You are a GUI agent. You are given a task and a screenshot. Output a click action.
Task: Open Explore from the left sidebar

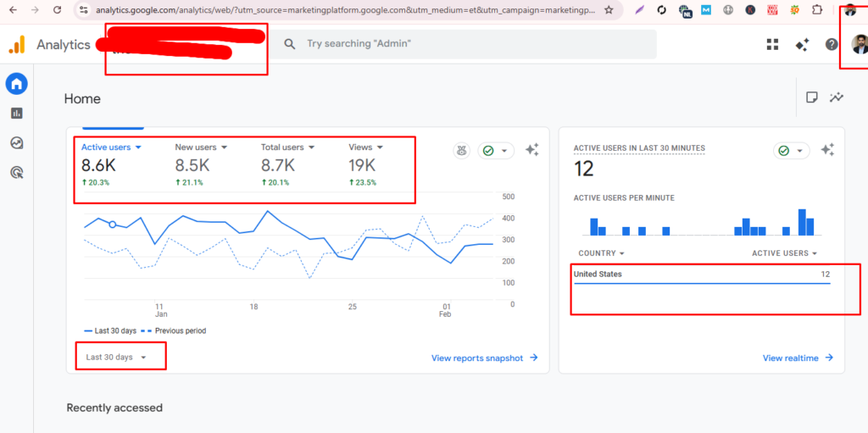coord(17,143)
